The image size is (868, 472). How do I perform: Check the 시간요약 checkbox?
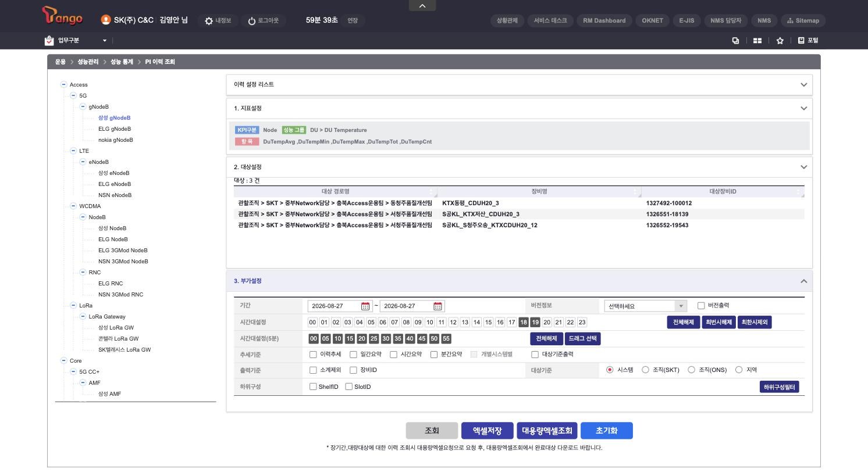point(393,355)
